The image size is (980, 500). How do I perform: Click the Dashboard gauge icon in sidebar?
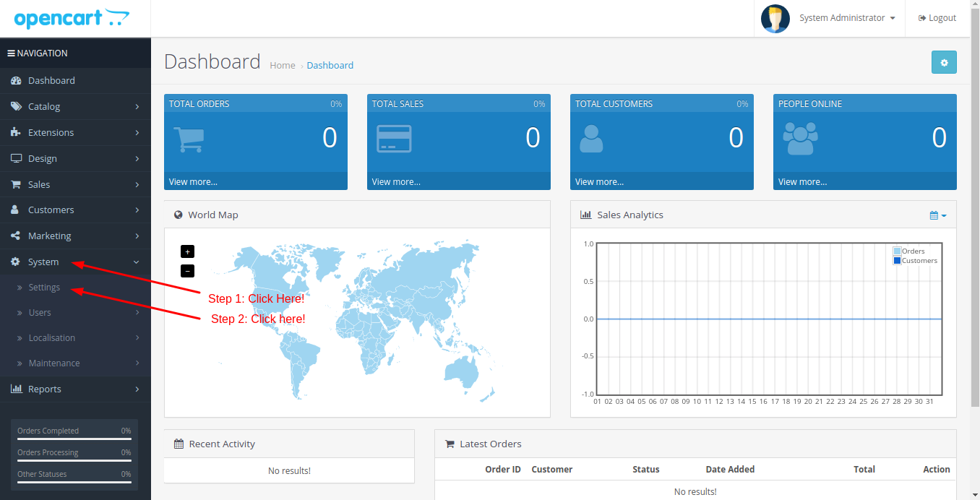[16, 80]
